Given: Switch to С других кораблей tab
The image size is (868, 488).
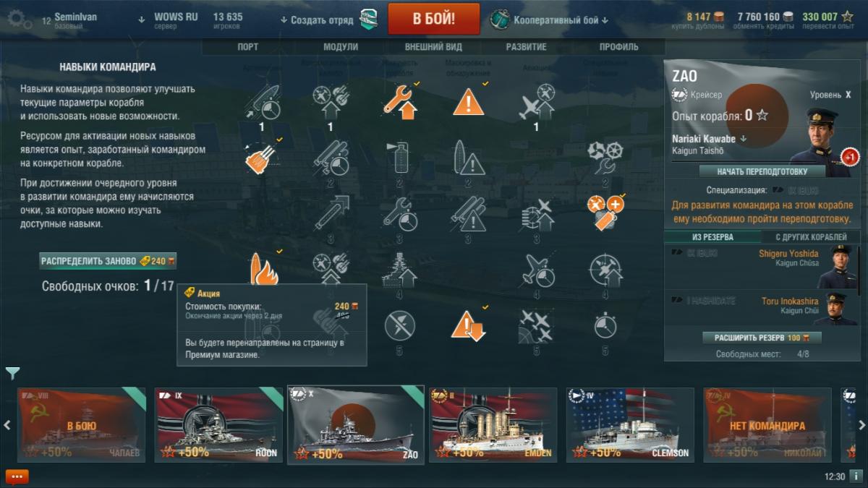Looking at the screenshot, I should (x=811, y=237).
